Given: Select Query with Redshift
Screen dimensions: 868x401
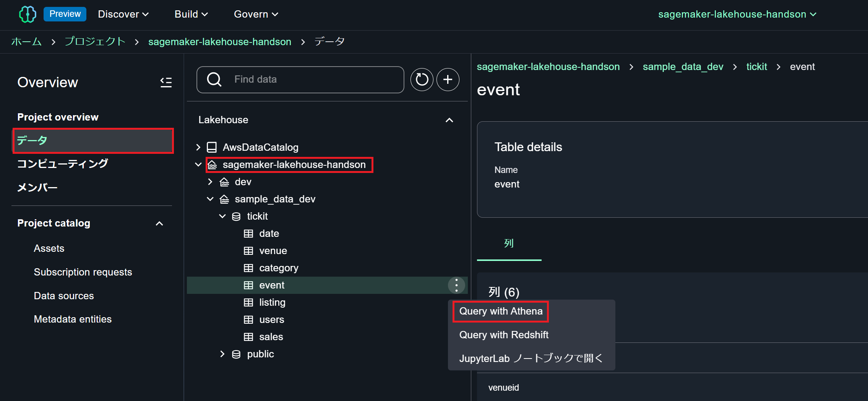Looking at the screenshot, I should pyautogui.click(x=504, y=335).
